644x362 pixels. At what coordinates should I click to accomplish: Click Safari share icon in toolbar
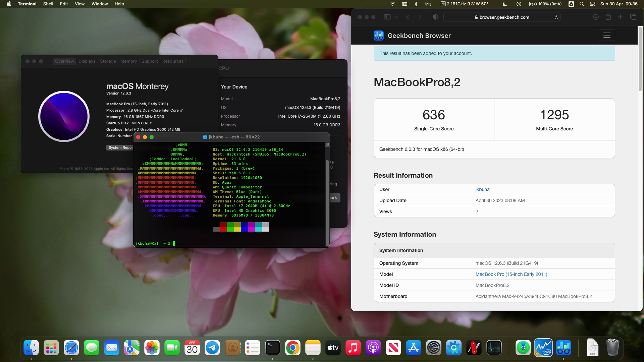[608, 17]
